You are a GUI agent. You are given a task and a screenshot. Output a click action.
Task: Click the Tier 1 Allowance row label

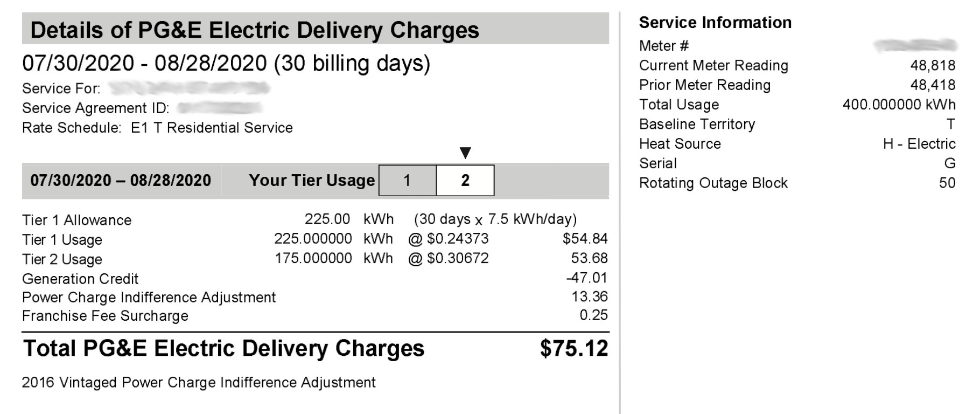77,220
